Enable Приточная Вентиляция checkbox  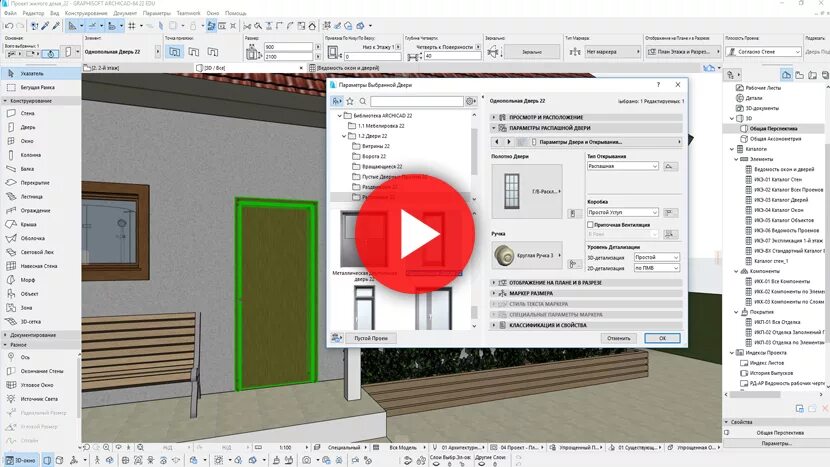590,225
